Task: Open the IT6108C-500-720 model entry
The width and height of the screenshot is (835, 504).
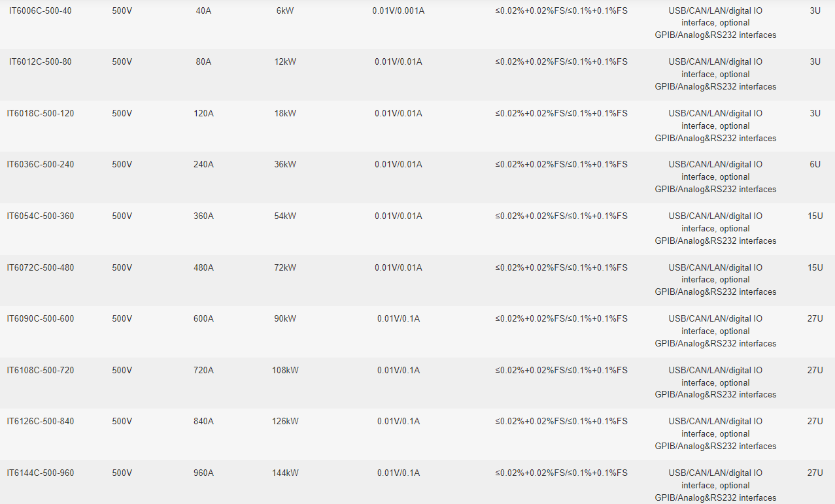Action: pos(40,371)
